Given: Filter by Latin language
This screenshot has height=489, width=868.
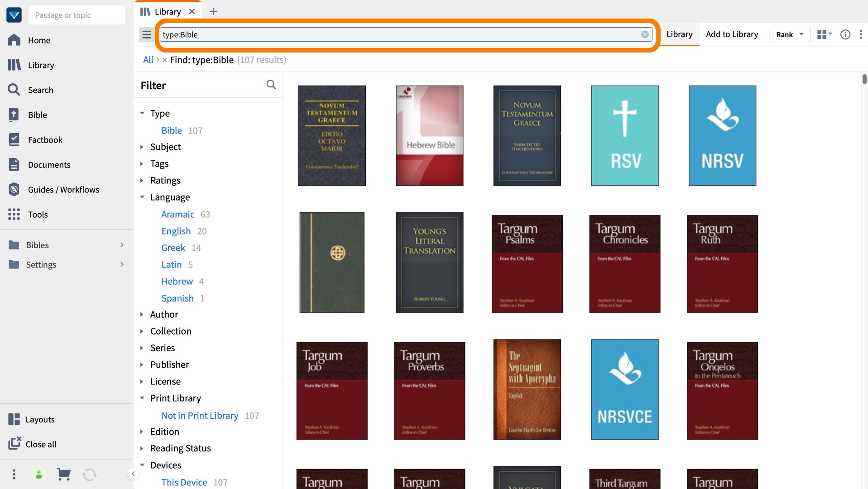Looking at the screenshot, I should click(171, 264).
